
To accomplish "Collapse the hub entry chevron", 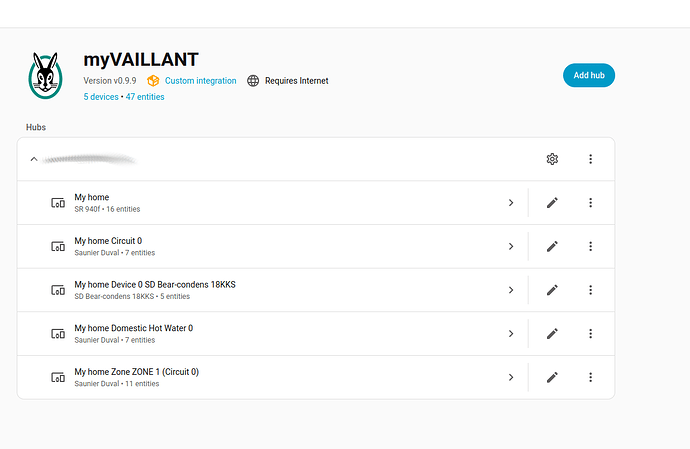I will click(x=34, y=159).
